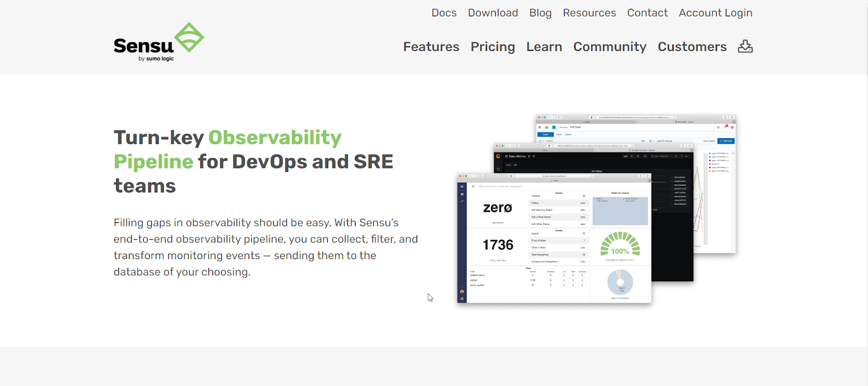Go to the Blog page
868x386 pixels.
pyautogui.click(x=540, y=13)
